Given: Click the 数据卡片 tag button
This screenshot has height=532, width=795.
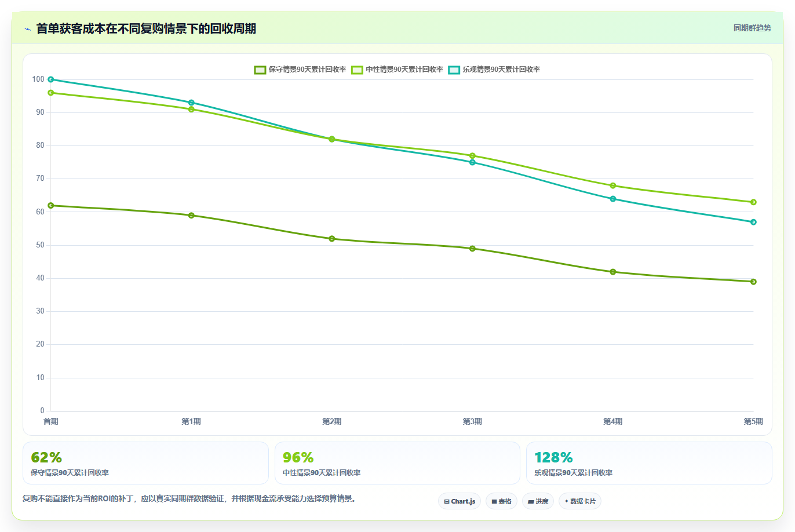Looking at the screenshot, I should coord(580,501).
